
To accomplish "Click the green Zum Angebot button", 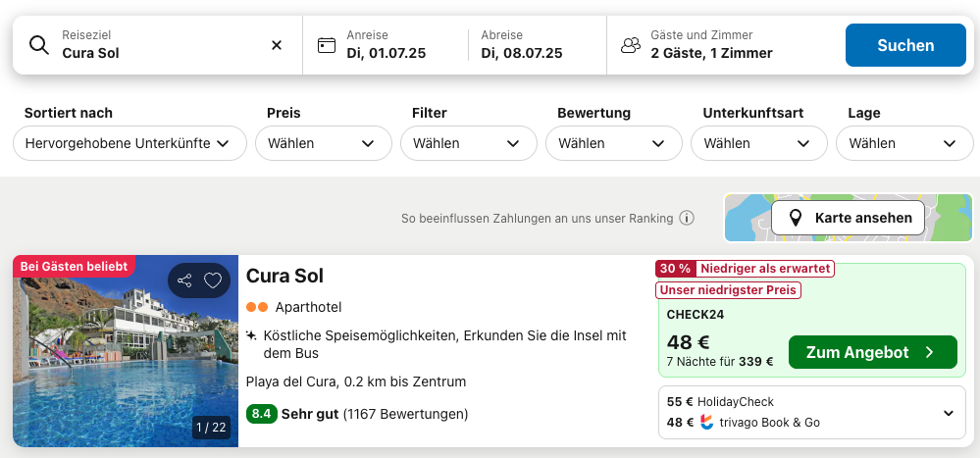I will [x=872, y=352].
